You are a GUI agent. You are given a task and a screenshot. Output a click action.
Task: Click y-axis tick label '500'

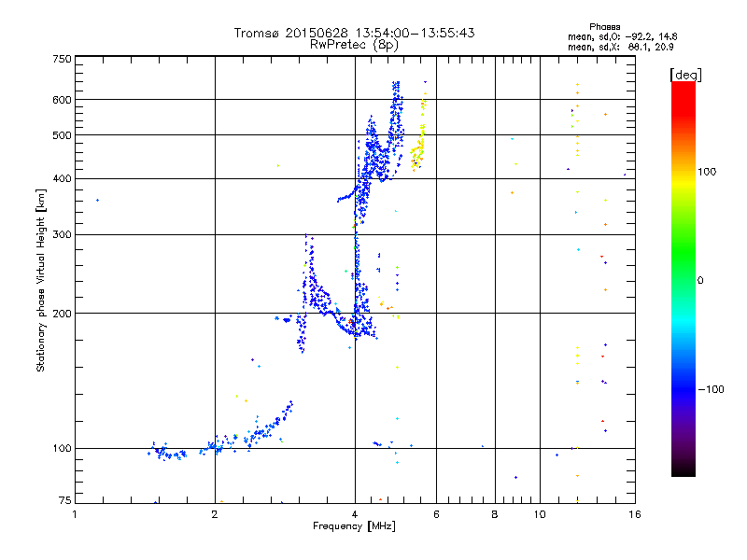(62, 135)
